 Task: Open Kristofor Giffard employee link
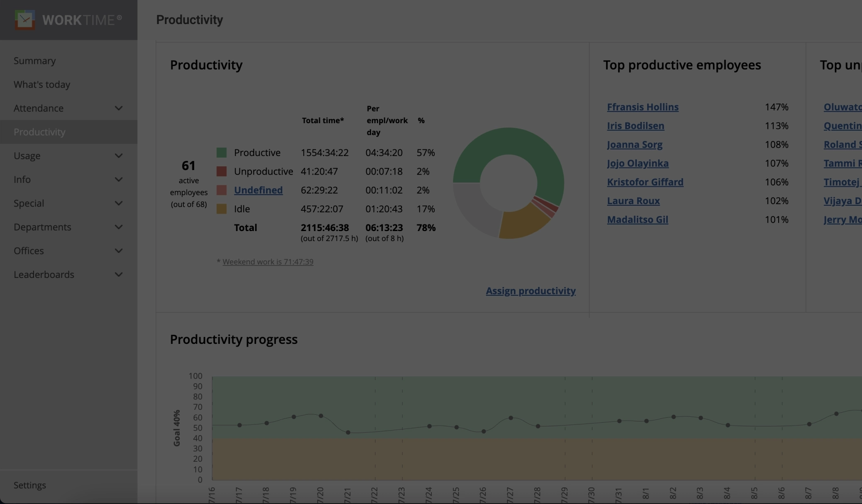[x=645, y=182]
